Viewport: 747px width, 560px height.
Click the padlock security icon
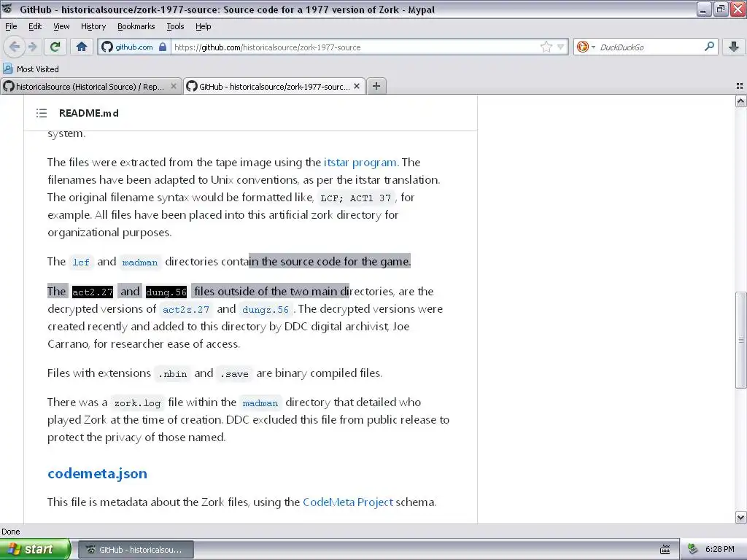coord(163,47)
